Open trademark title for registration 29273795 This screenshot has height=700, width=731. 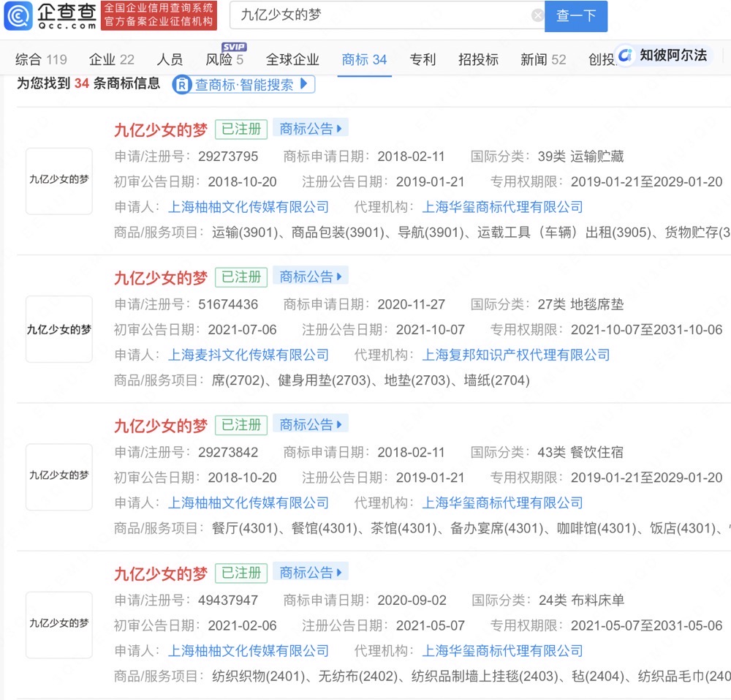coord(161,129)
